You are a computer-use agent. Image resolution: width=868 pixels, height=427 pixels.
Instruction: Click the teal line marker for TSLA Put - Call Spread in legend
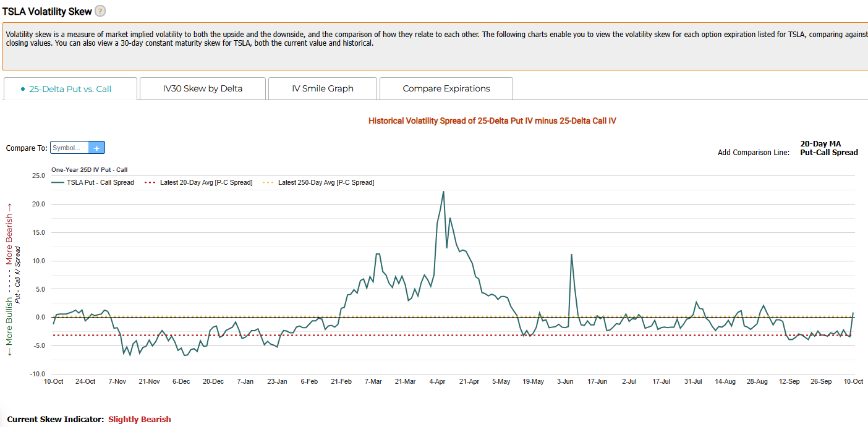(58, 183)
